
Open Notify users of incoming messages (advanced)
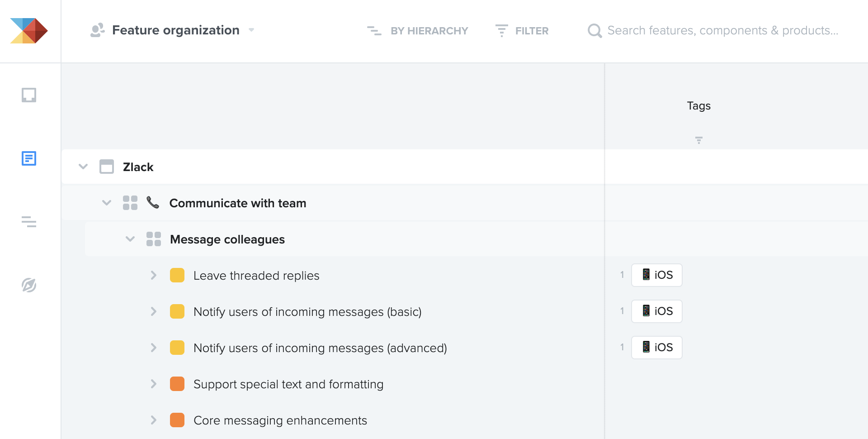click(320, 348)
